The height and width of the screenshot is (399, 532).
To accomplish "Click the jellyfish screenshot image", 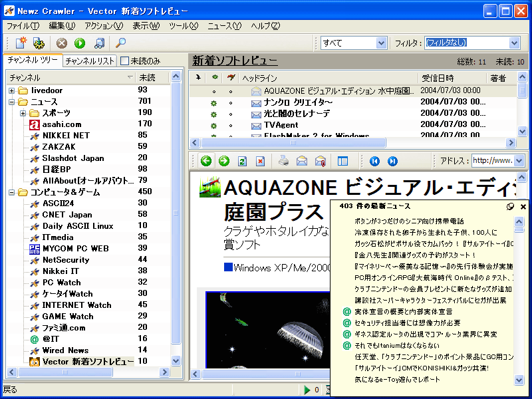I will tap(268, 329).
